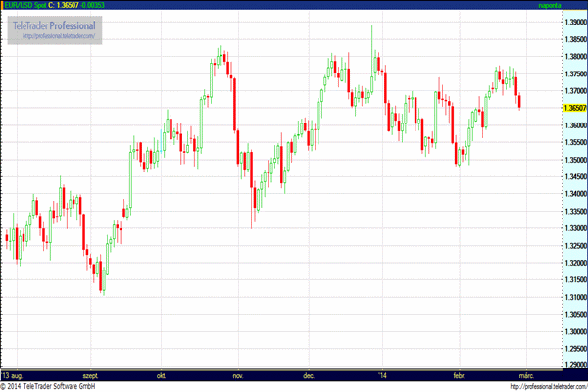Click the 1.39000 price axis label
588x392 pixels.
[575, 22]
